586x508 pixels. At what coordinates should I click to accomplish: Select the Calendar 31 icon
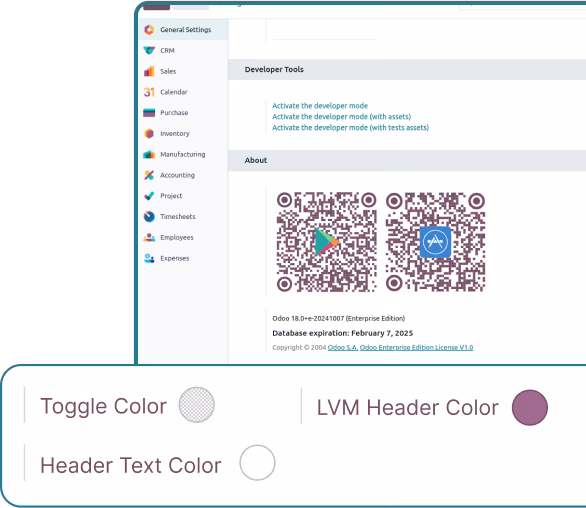click(x=149, y=92)
